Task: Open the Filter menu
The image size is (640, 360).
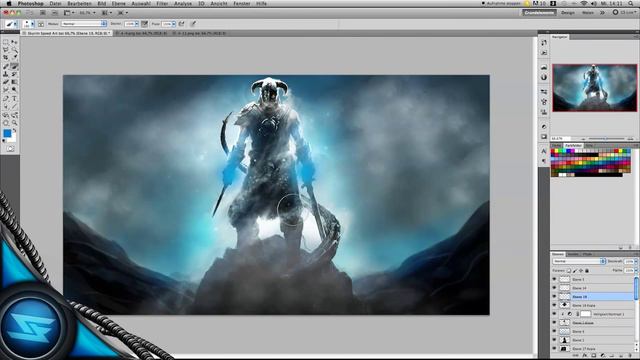Action: pos(162,3)
